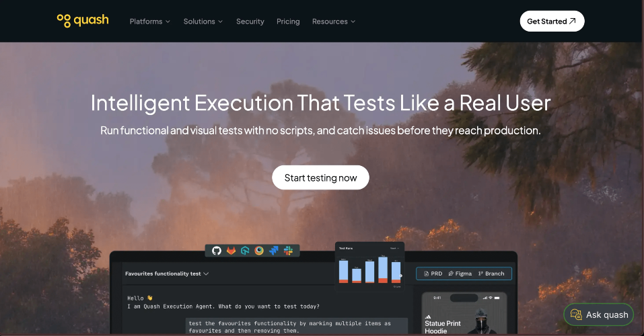This screenshot has height=336, width=644.
Task: Click the round orange-blue ring integration icon
Action: tap(259, 250)
